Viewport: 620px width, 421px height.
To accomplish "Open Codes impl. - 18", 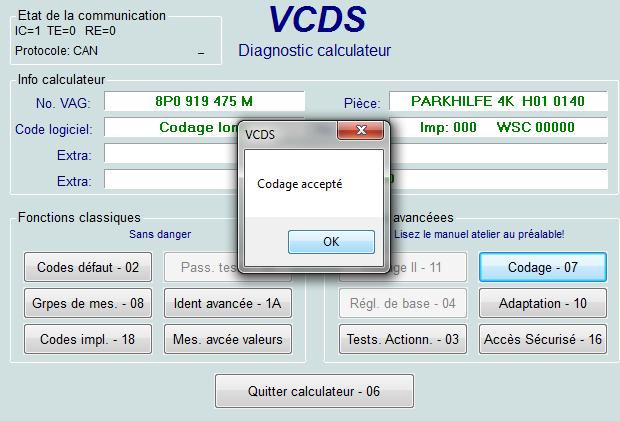I will (88, 339).
